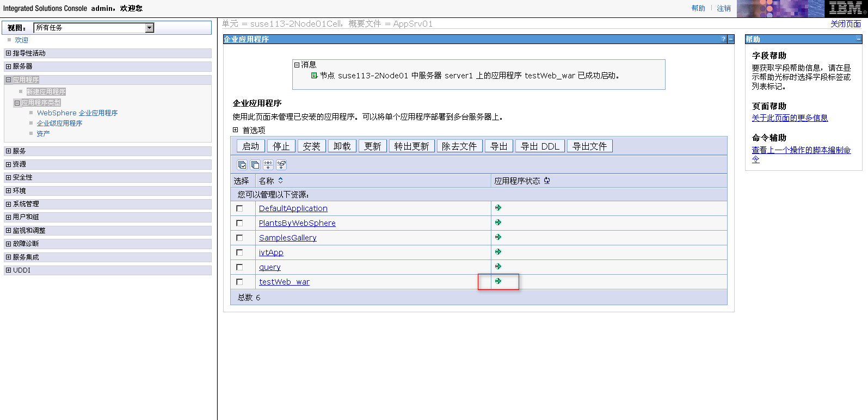Go to the 欢迎 page
The image size is (868, 420).
[22, 40]
